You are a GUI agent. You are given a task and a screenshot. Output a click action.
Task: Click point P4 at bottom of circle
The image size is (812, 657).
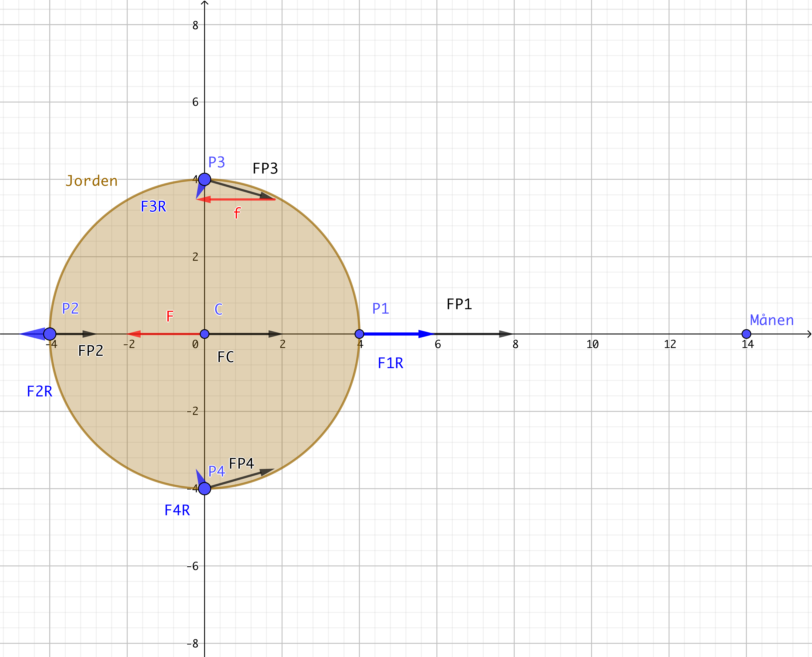coord(204,489)
